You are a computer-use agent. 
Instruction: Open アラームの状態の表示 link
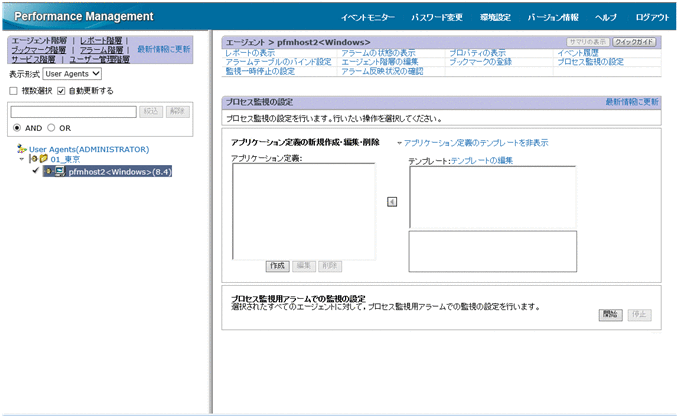(x=378, y=53)
